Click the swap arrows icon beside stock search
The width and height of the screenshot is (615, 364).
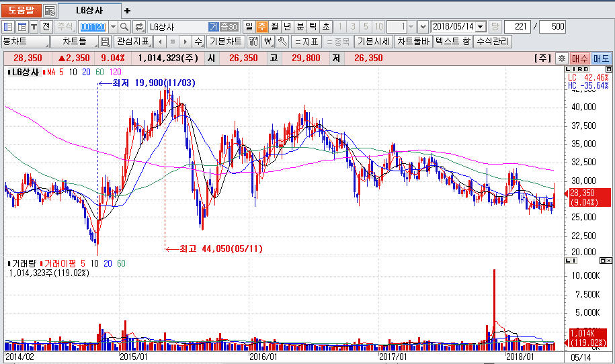pos(139,27)
